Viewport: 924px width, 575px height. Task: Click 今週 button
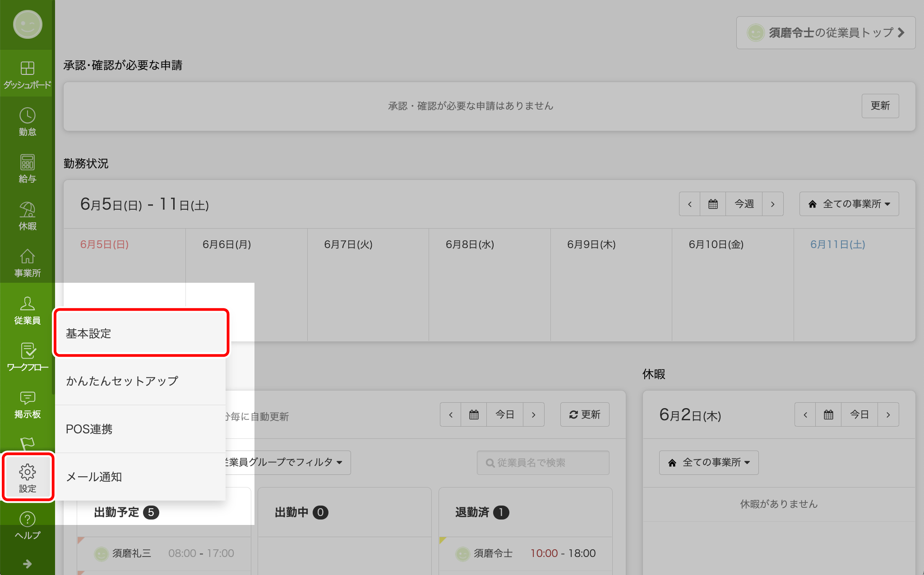coord(744,204)
